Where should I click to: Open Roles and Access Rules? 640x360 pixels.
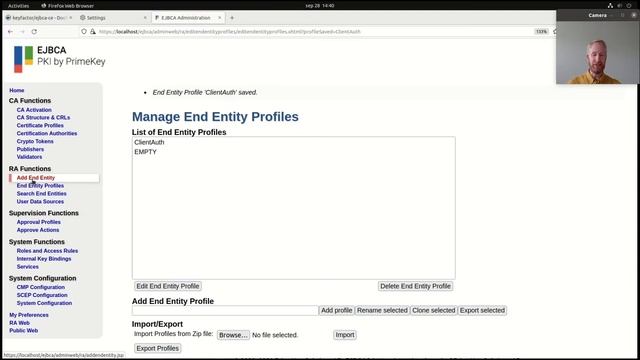point(47,251)
